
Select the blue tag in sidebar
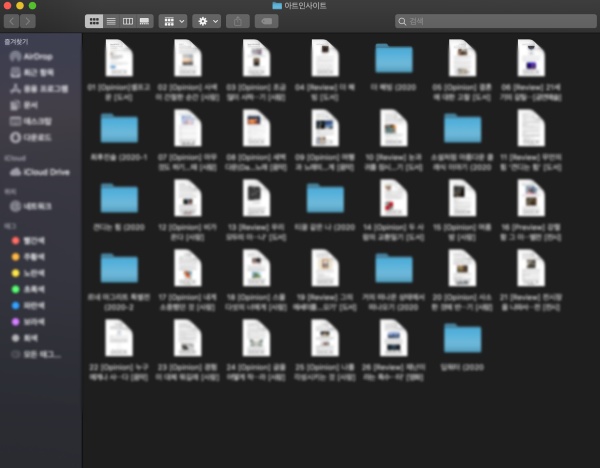(x=28, y=306)
